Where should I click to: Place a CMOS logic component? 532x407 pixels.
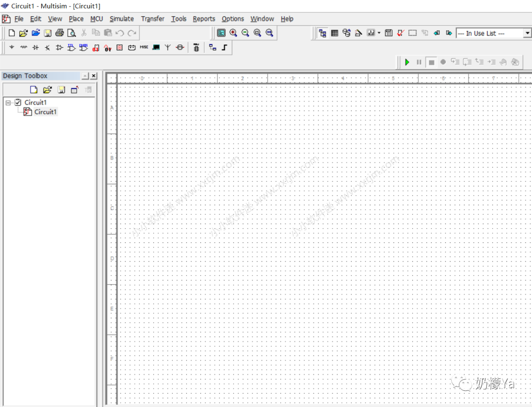(83, 47)
